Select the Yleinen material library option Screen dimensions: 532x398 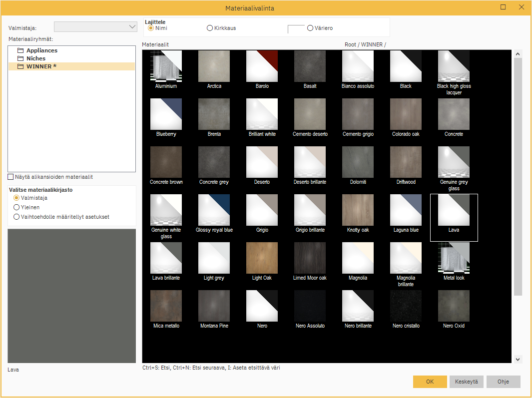(x=17, y=207)
